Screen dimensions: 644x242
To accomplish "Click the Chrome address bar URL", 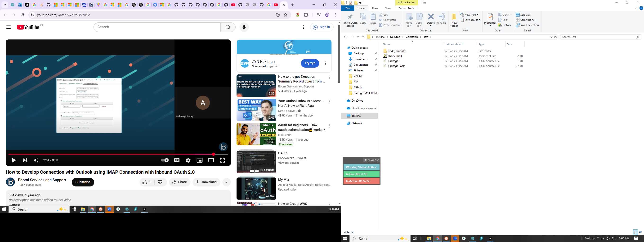I will click(64, 15).
